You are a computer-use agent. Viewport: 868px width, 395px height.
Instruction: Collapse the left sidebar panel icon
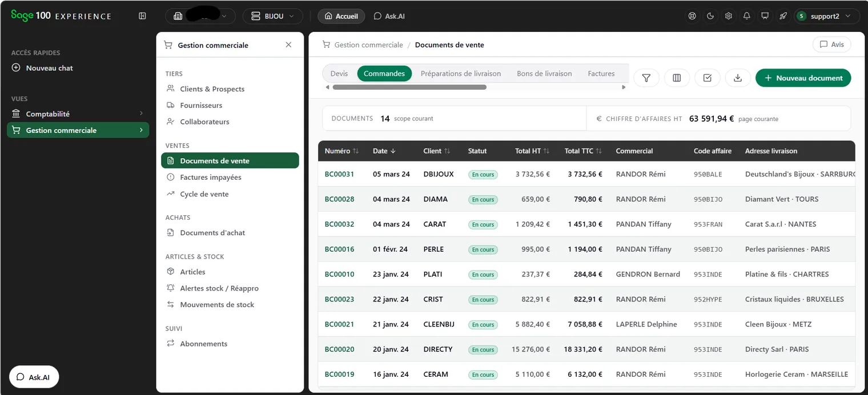tap(142, 16)
